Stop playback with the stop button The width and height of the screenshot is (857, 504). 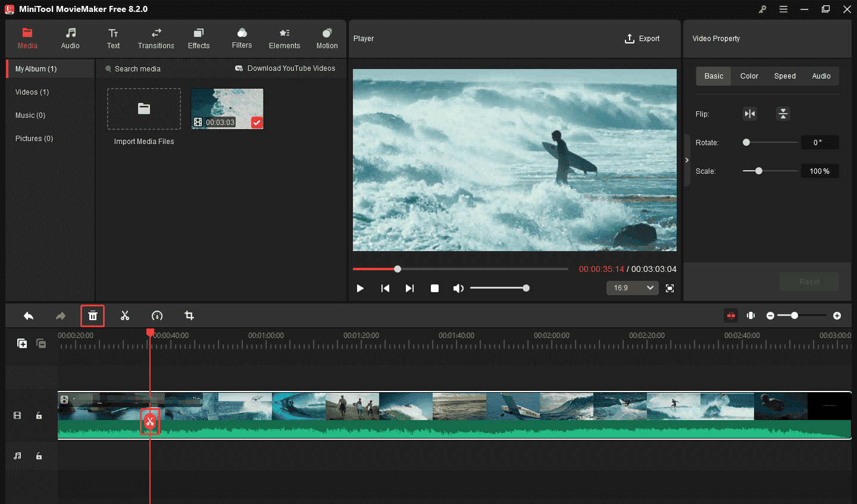(434, 288)
